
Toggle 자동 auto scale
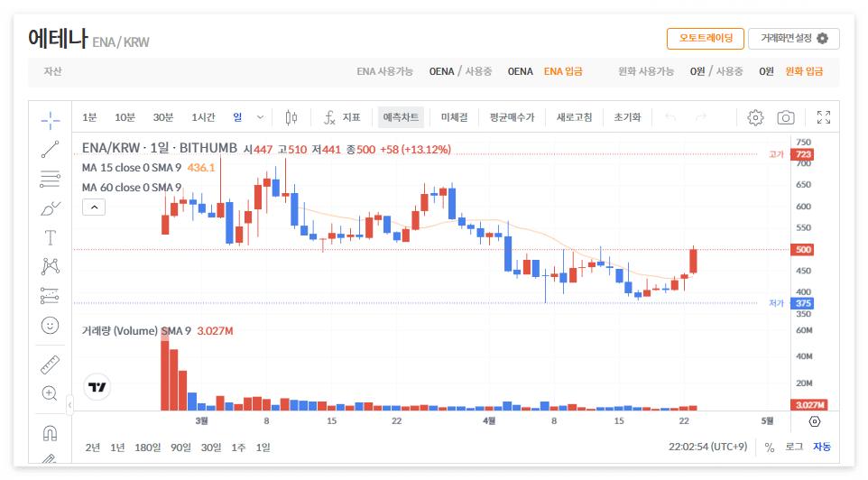pos(822,447)
